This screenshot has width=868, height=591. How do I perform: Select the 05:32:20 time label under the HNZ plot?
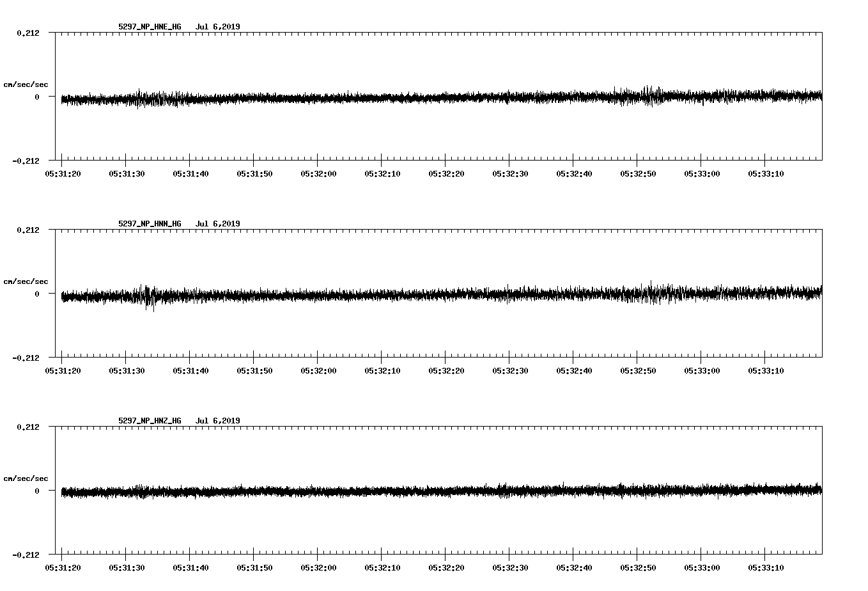pos(446,567)
